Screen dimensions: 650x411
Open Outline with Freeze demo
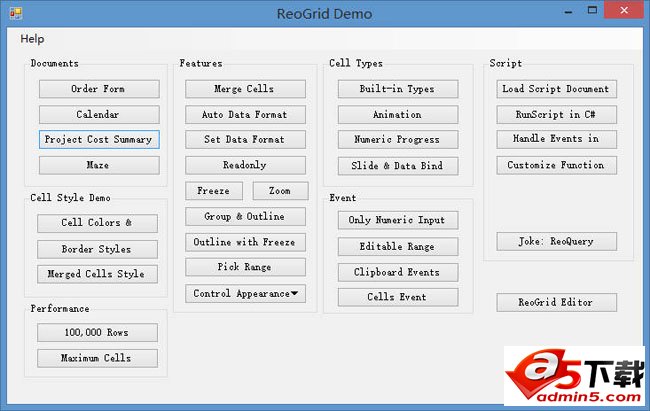pyautogui.click(x=245, y=242)
